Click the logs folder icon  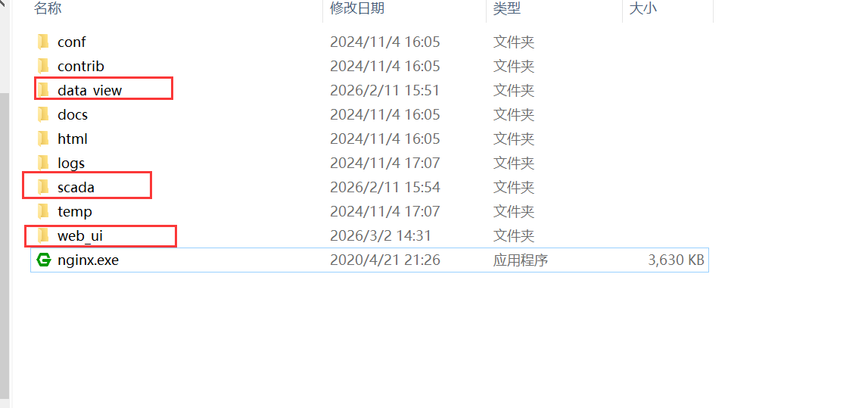[x=43, y=163]
